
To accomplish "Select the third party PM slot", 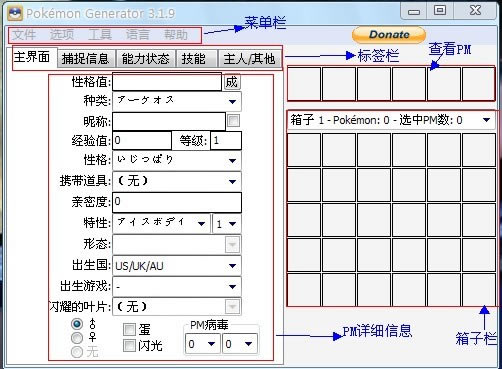I will pyautogui.click(x=374, y=84).
